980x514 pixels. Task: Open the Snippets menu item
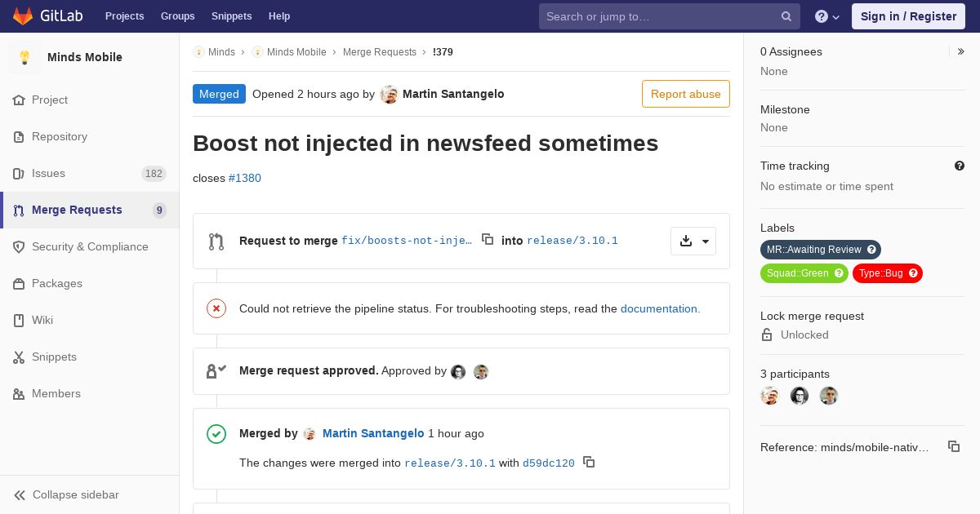tap(231, 16)
